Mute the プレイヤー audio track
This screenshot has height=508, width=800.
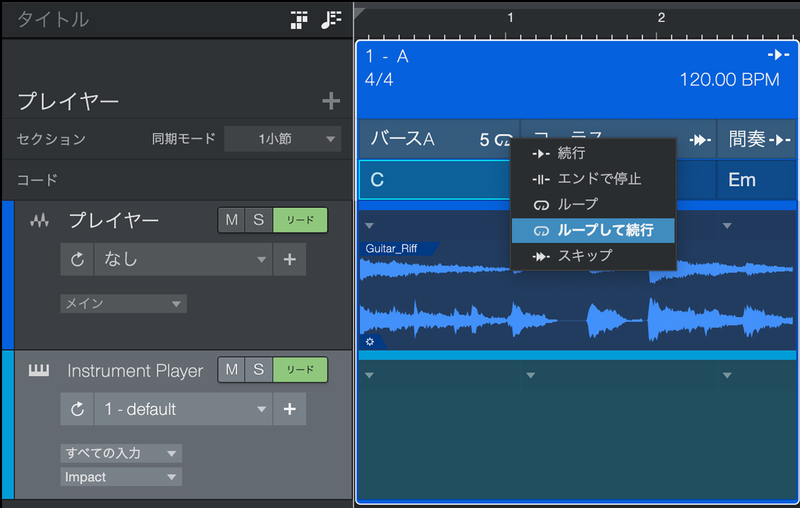[x=232, y=220]
